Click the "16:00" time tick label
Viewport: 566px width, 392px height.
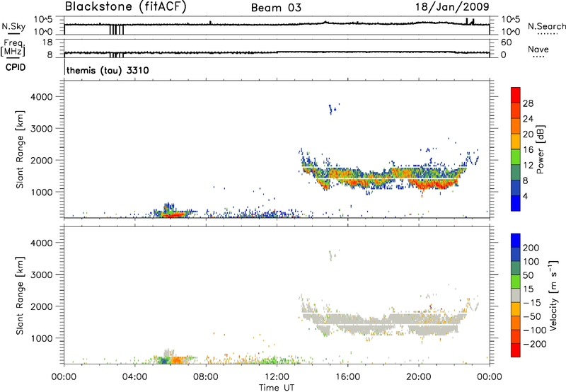click(x=347, y=377)
